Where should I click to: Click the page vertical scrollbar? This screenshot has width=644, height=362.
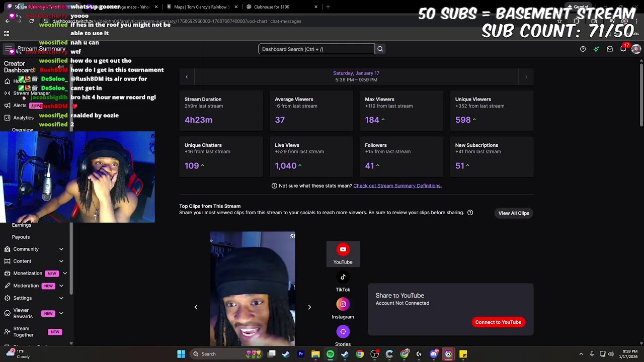[641, 96]
